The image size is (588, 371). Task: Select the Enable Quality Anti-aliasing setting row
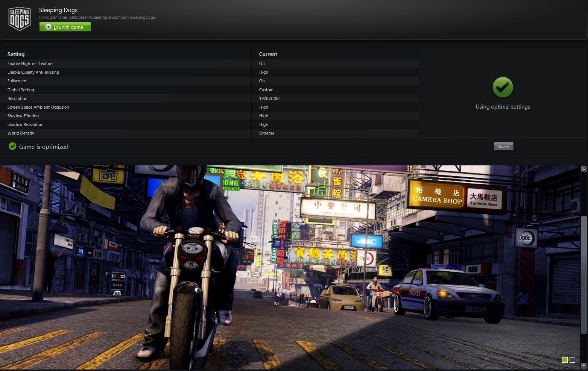click(x=33, y=72)
